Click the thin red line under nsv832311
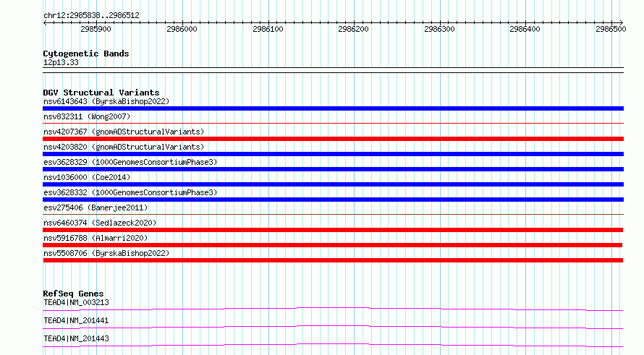This screenshot has width=644, height=355. point(333,123)
